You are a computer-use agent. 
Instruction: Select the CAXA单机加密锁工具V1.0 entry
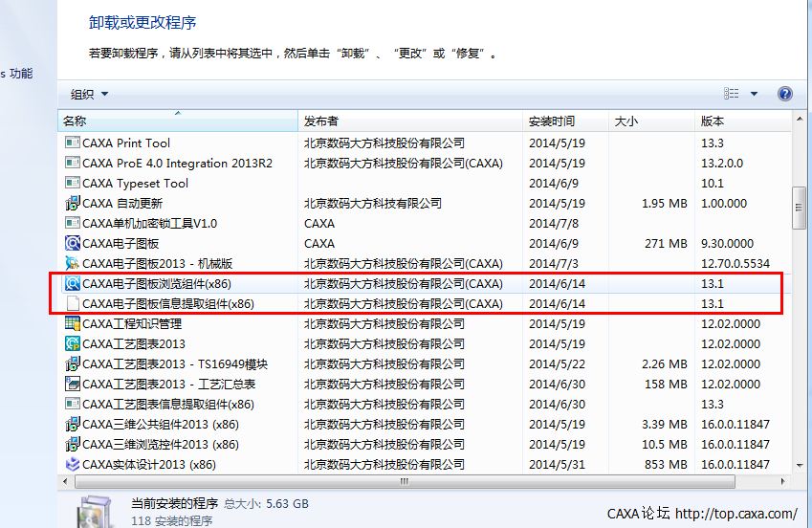(149, 223)
